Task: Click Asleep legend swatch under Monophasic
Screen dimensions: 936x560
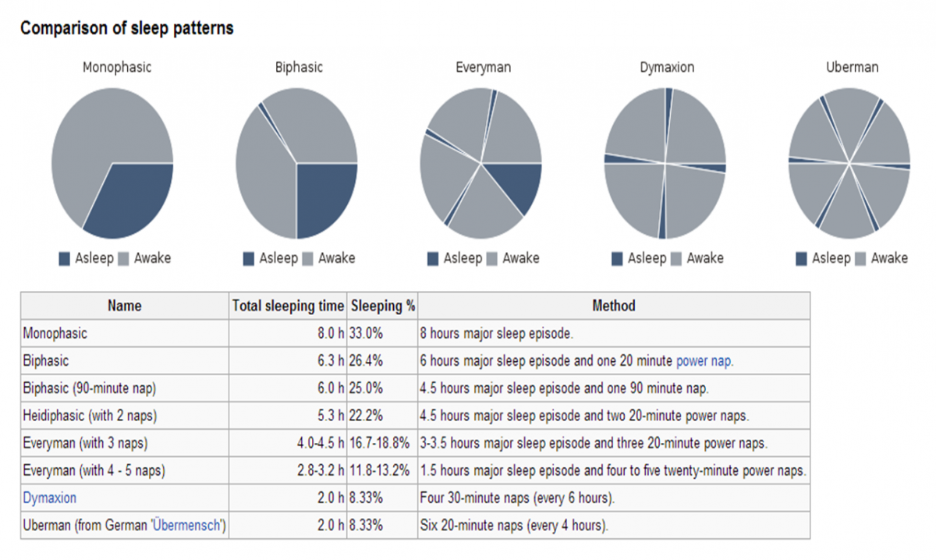Action: pos(65,259)
